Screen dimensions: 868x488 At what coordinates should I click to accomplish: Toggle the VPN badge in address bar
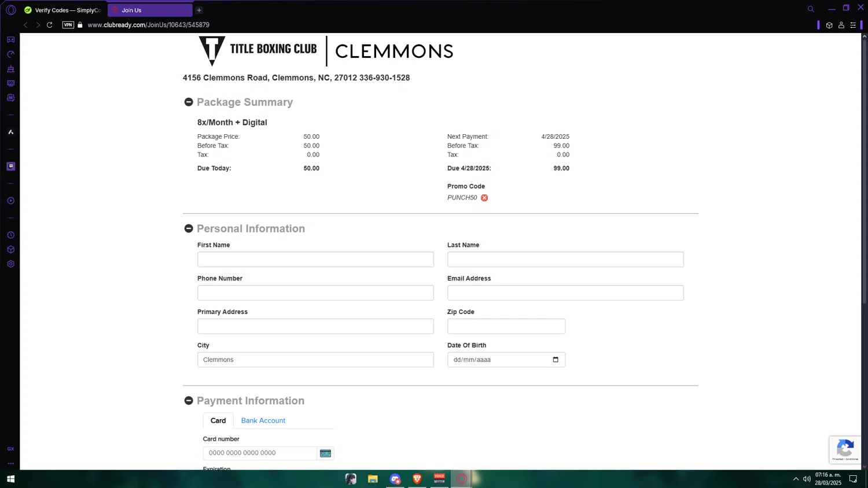tap(68, 25)
